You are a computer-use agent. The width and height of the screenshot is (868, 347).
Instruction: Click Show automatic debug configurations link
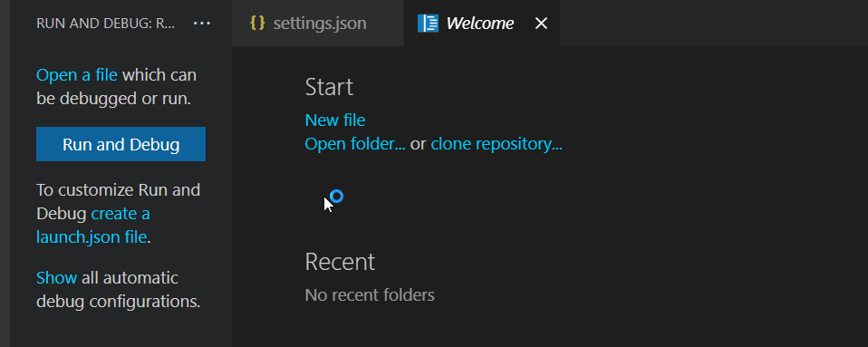[x=56, y=277]
